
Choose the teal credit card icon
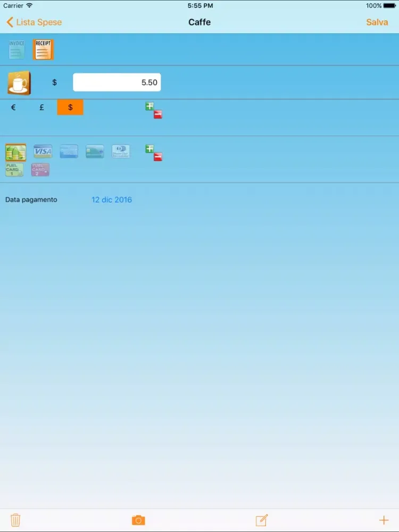click(x=95, y=151)
